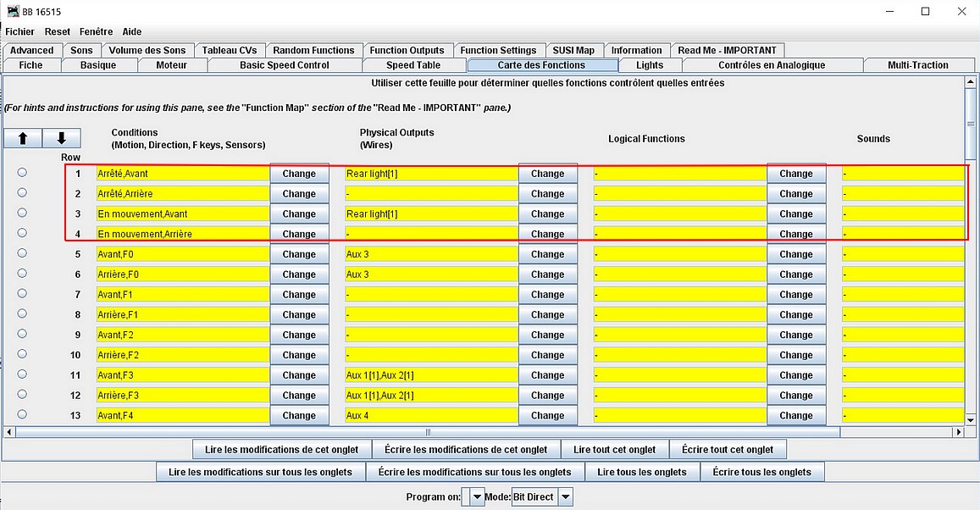Click the move row down arrow button
The image size is (980, 510).
[x=61, y=138]
